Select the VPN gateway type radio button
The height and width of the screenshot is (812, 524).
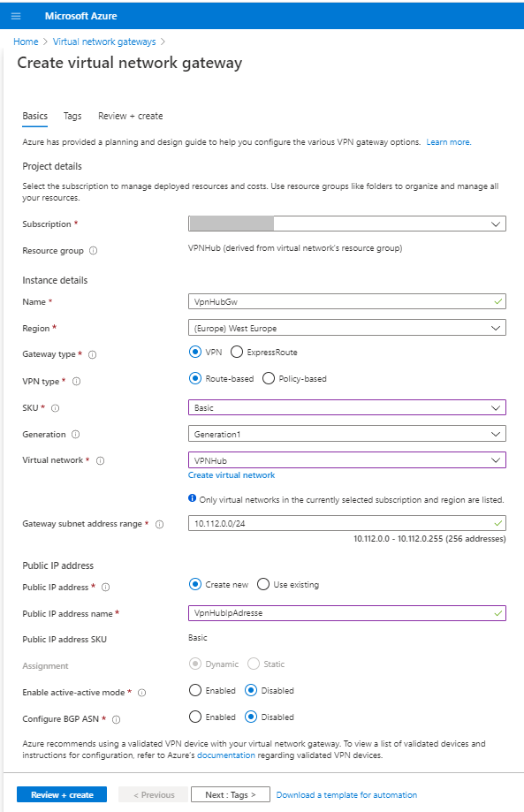[195, 353]
